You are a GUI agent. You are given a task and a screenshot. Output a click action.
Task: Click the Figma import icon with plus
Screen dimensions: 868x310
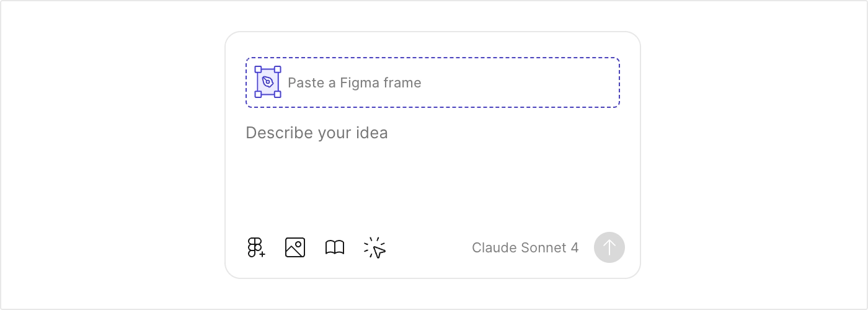tap(255, 247)
